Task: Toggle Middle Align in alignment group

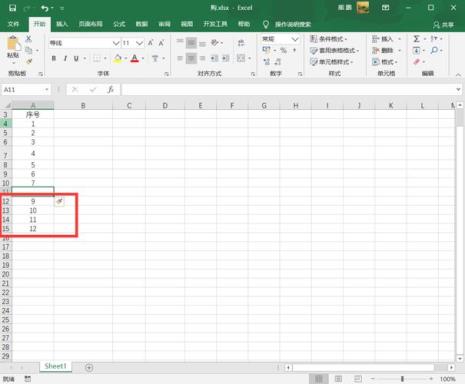Action: [191, 43]
